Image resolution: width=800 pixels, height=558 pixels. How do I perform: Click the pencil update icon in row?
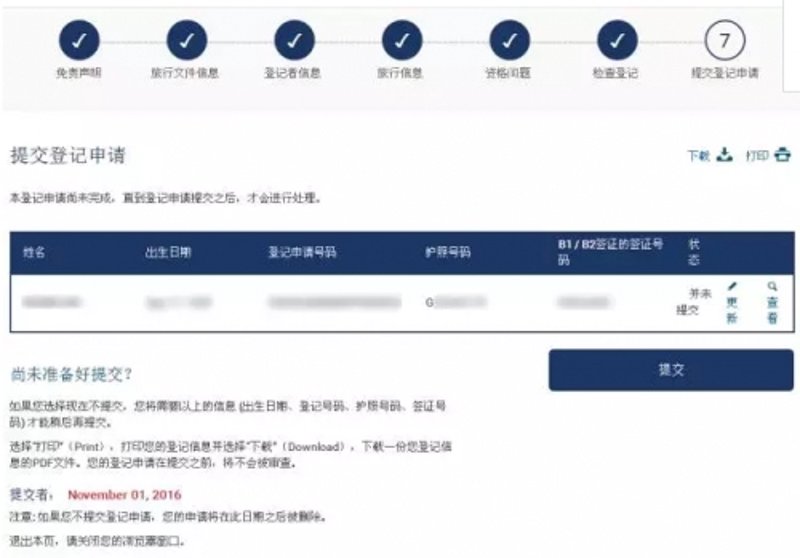[x=732, y=287]
